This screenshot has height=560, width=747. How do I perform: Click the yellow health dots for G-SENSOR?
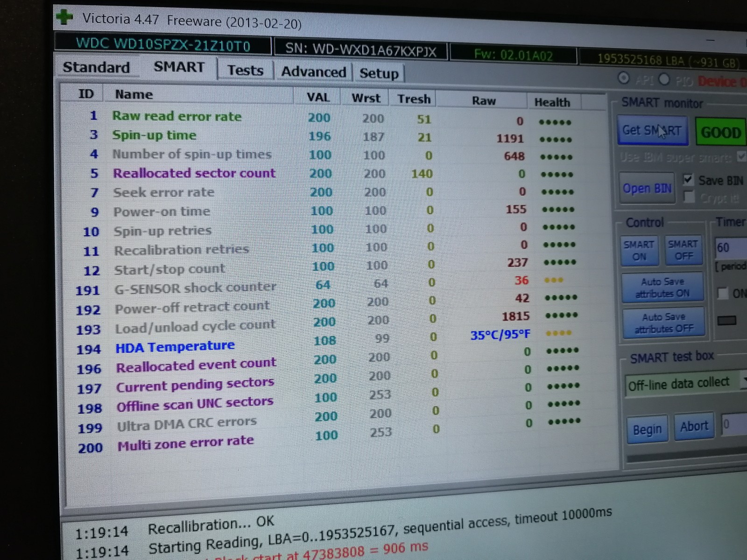[554, 280]
